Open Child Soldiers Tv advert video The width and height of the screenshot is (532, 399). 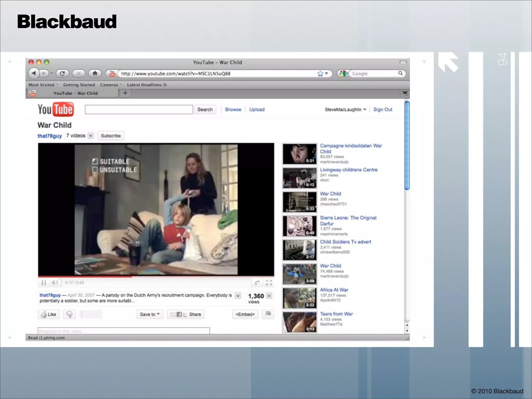345,242
